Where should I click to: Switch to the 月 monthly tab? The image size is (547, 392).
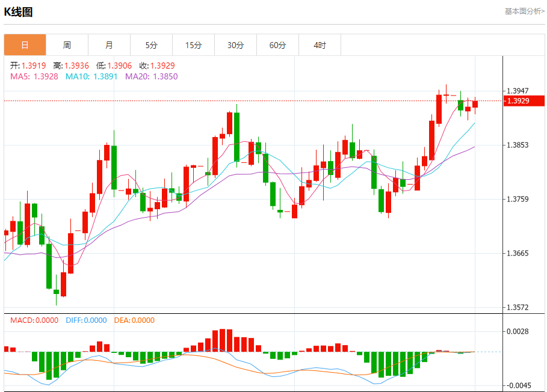tap(109, 45)
